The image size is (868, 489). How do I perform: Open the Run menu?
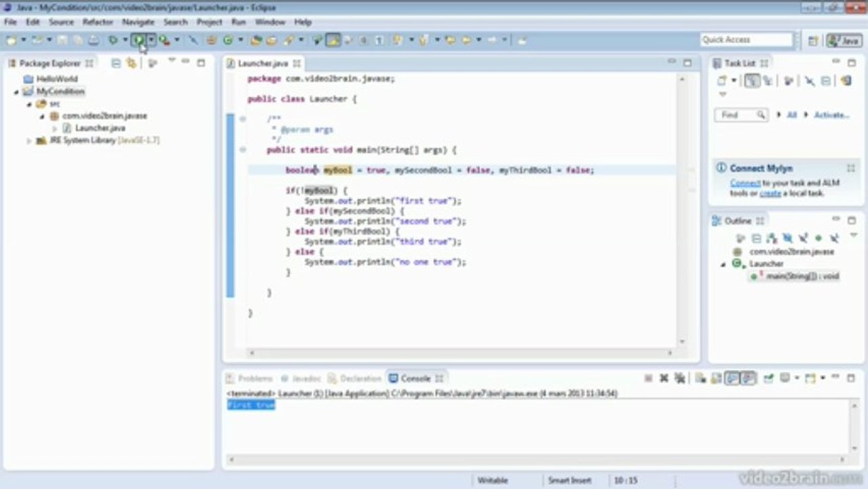[239, 22]
